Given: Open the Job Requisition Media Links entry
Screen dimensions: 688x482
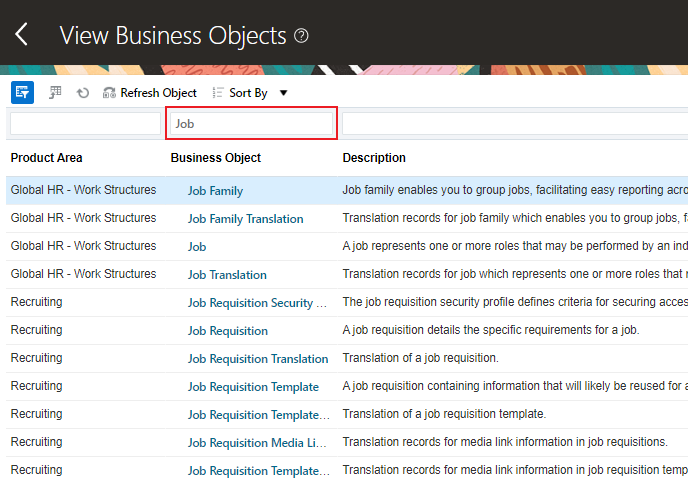Looking at the screenshot, I should tap(257, 443).
